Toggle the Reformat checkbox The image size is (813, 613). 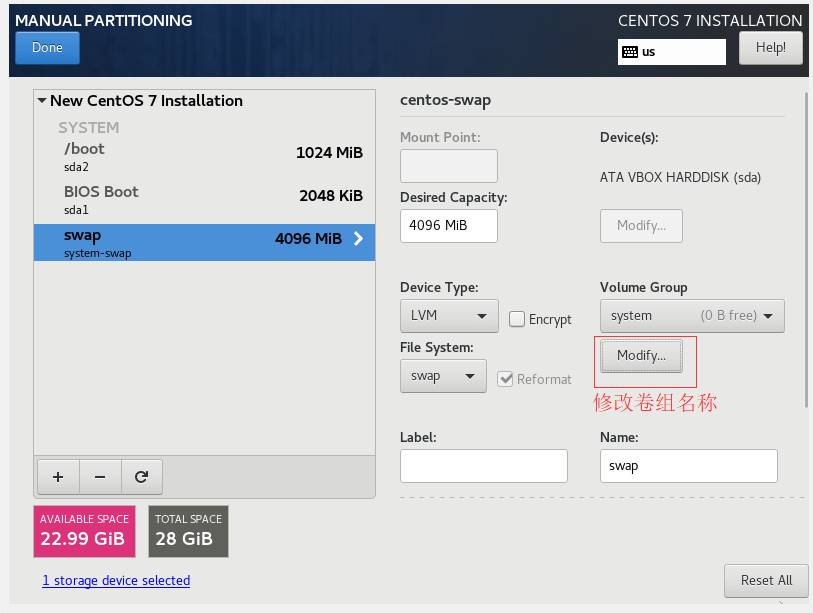[x=505, y=379]
